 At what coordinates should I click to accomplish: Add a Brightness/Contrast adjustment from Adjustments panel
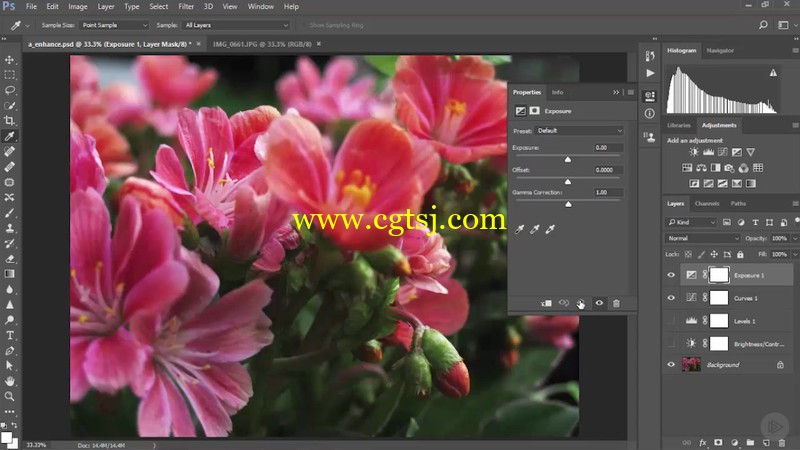click(x=694, y=152)
